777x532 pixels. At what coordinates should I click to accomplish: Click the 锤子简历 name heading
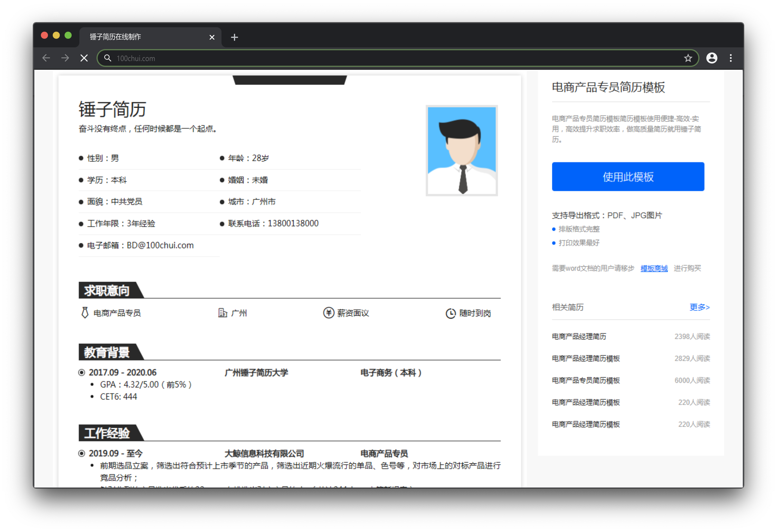[x=112, y=109]
